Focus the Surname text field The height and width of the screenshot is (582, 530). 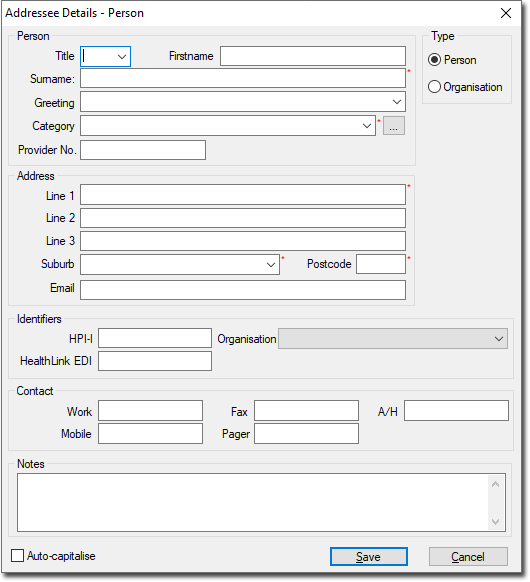pyautogui.click(x=243, y=78)
